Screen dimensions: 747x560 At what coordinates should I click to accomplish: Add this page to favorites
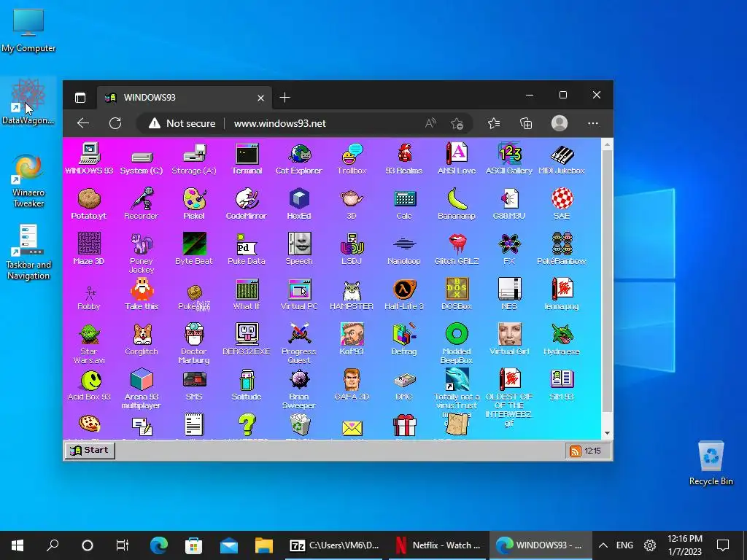coord(457,123)
